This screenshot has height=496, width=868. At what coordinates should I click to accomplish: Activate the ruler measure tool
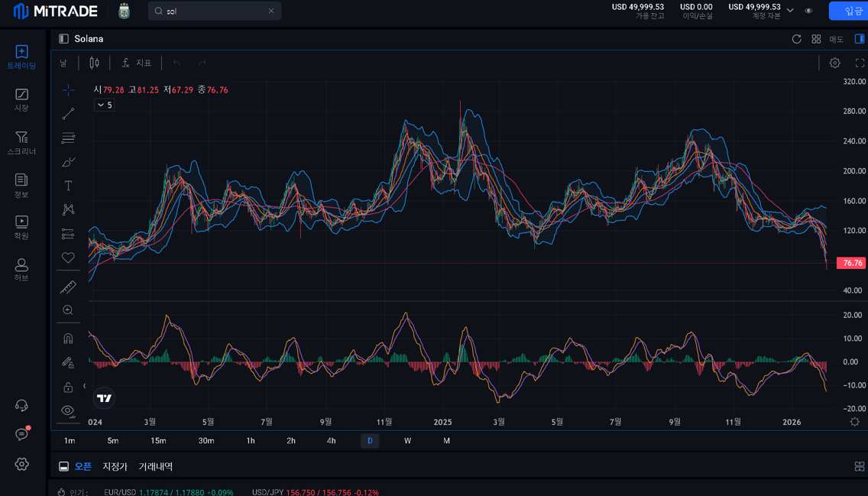68,287
